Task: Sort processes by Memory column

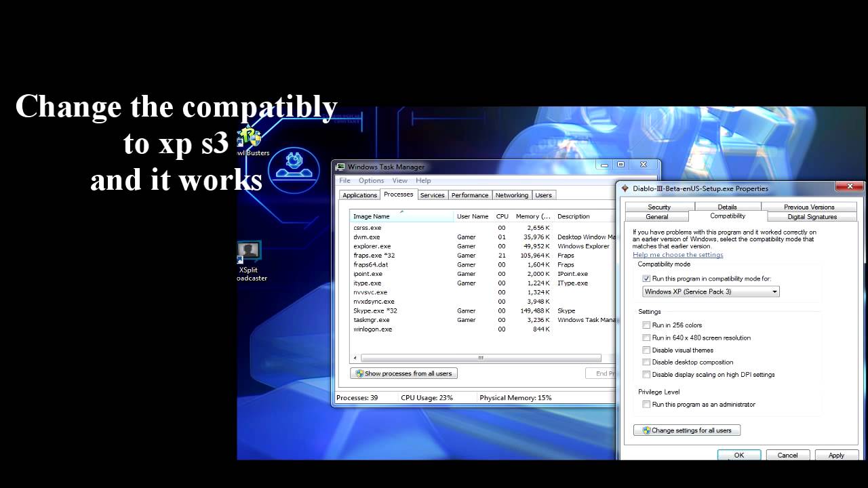Action: point(532,216)
